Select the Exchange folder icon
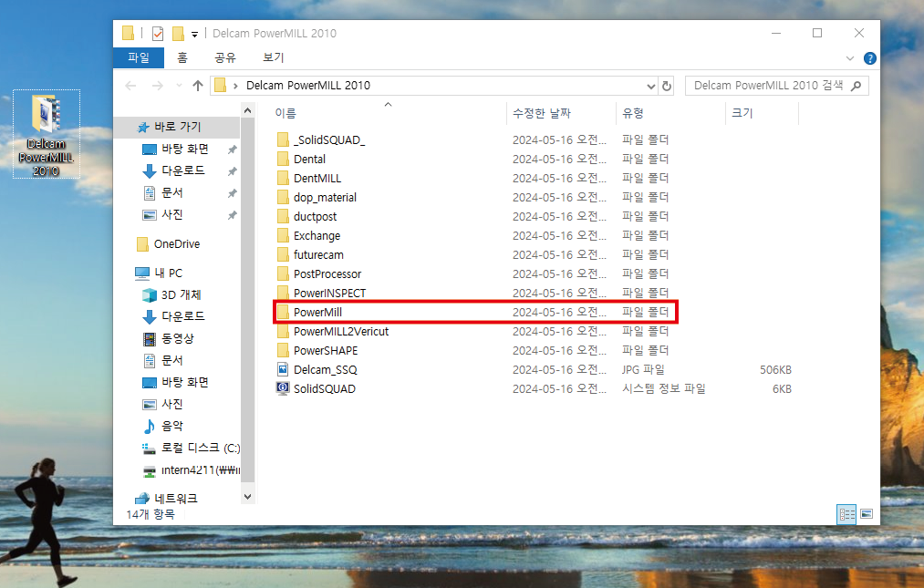The image size is (924, 588). [x=283, y=236]
